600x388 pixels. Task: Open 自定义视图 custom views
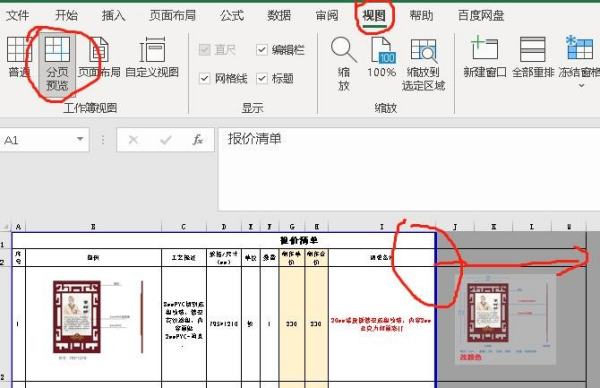pos(152,57)
